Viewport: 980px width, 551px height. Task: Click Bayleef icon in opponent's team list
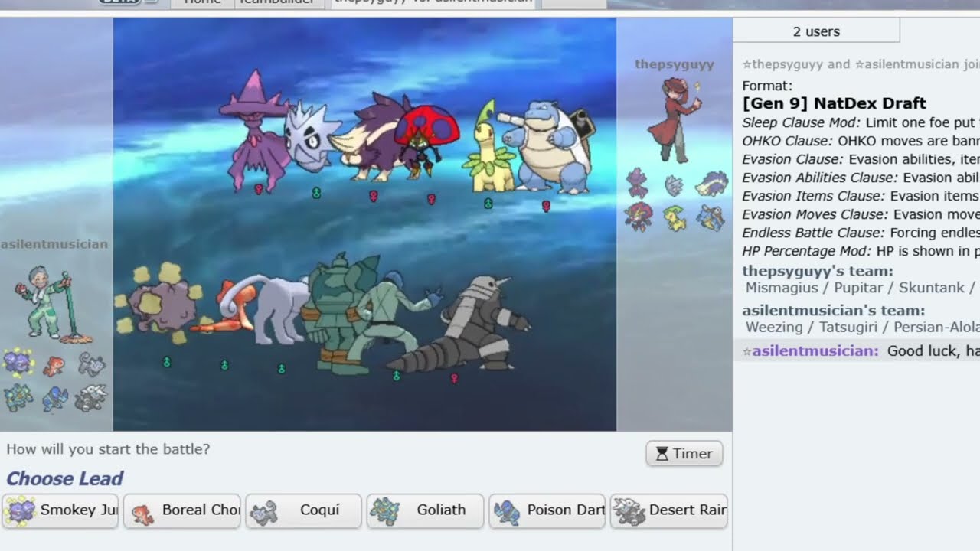674,218
